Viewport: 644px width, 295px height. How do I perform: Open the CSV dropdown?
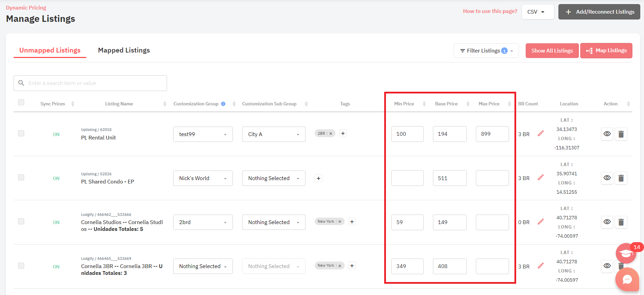pyautogui.click(x=538, y=12)
